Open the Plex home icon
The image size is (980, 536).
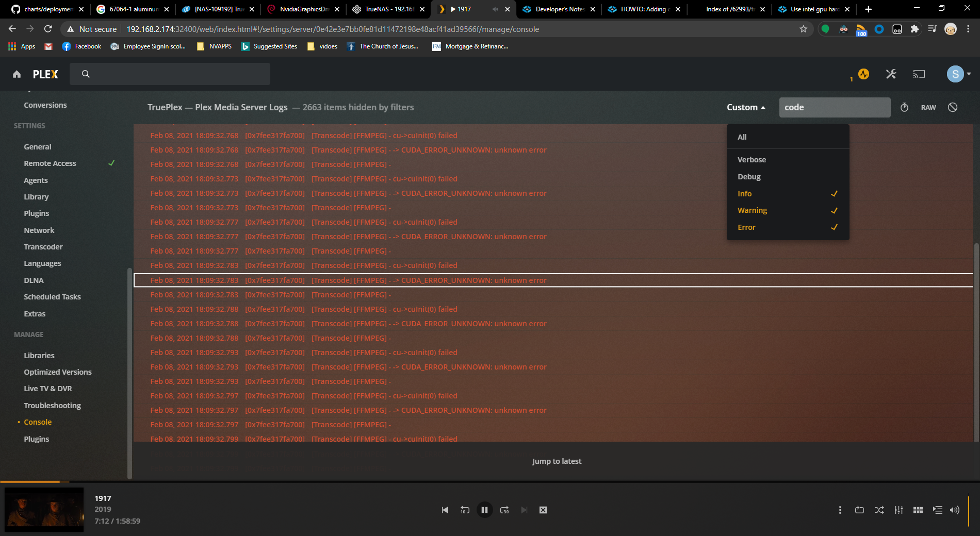tap(17, 74)
